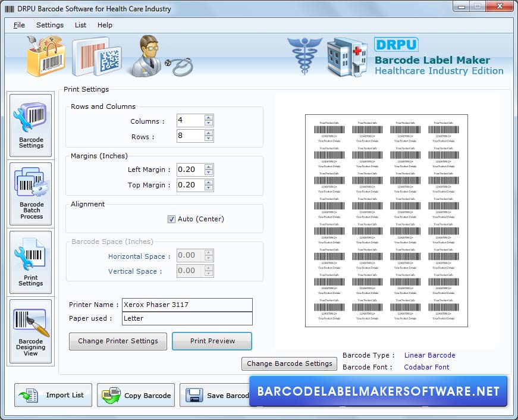Click the doctor with stethoscope icon
This screenshot has width=518, height=420.
(161, 56)
